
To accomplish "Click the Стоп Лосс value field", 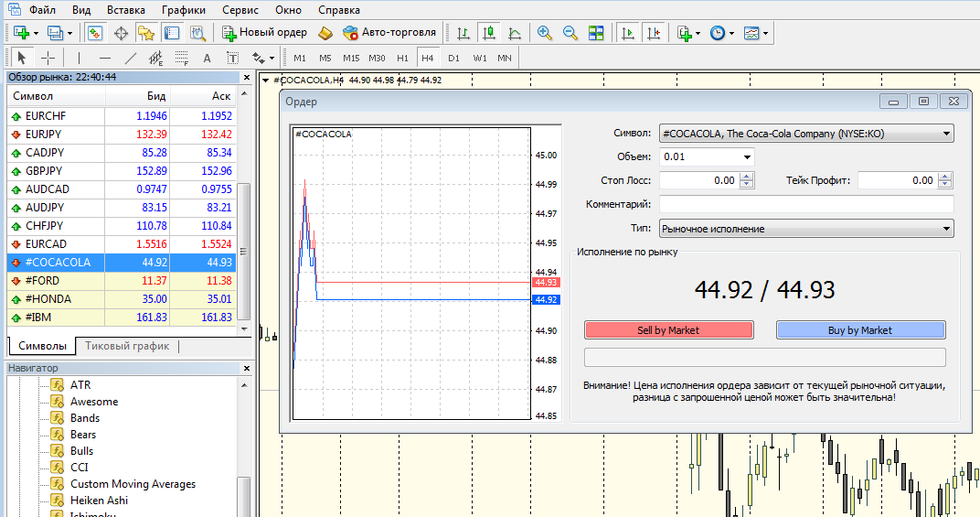I will 699,180.
